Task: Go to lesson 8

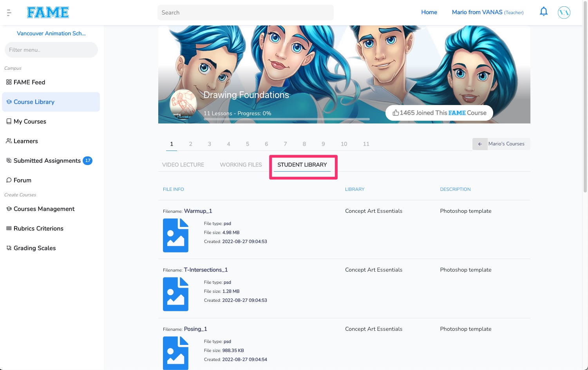Action: pyautogui.click(x=304, y=144)
